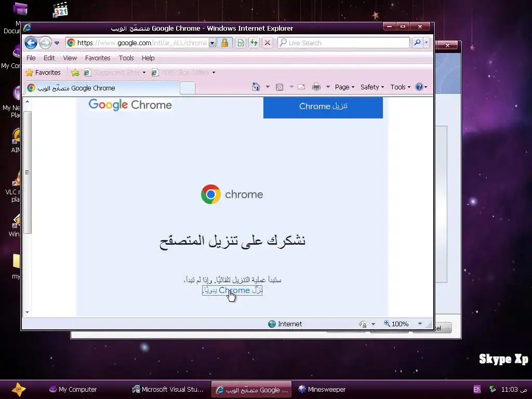Open the Favorites menu

pyautogui.click(x=98, y=58)
